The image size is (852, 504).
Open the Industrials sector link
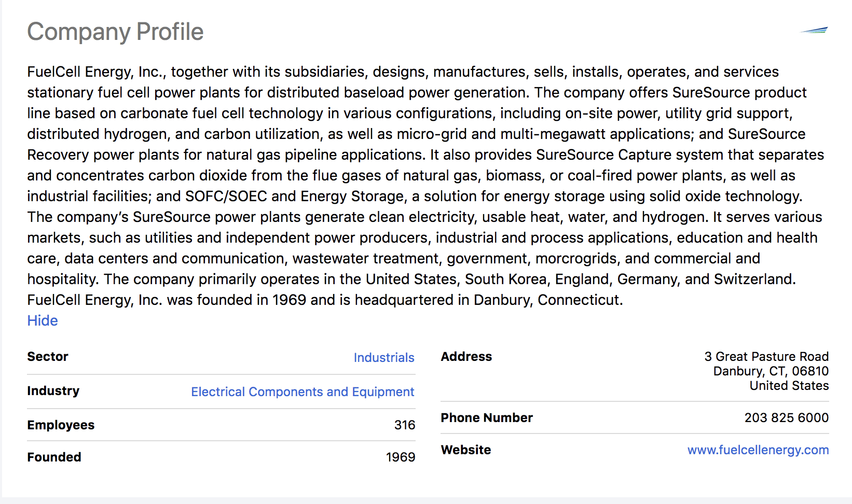click(x=383, y=357)
